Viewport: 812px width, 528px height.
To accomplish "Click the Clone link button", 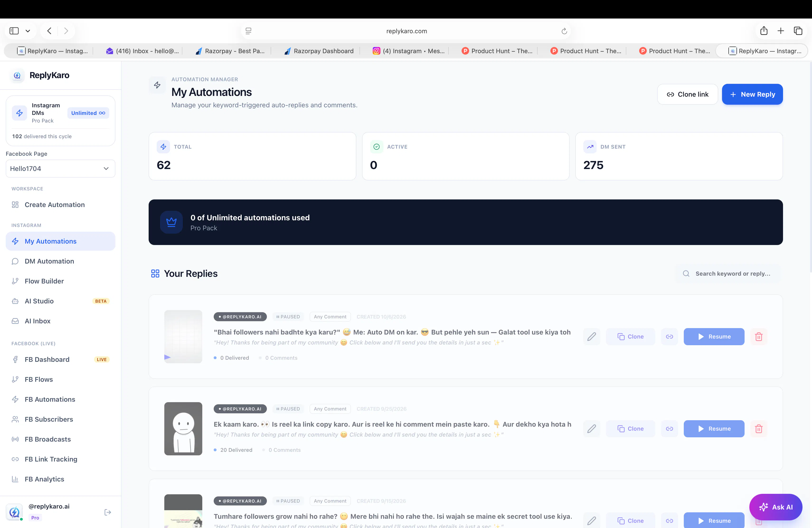I will tap(688, 94).
